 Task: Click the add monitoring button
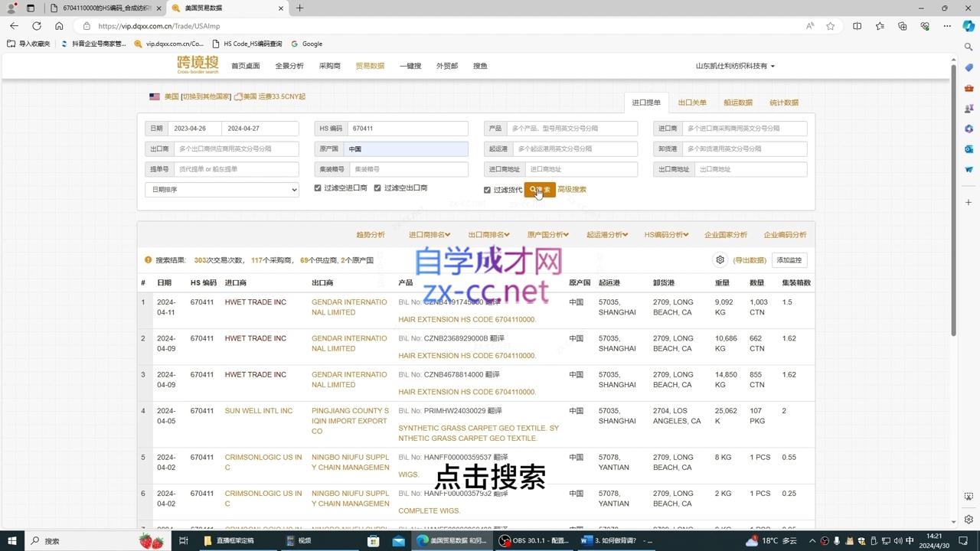point(789,260)
